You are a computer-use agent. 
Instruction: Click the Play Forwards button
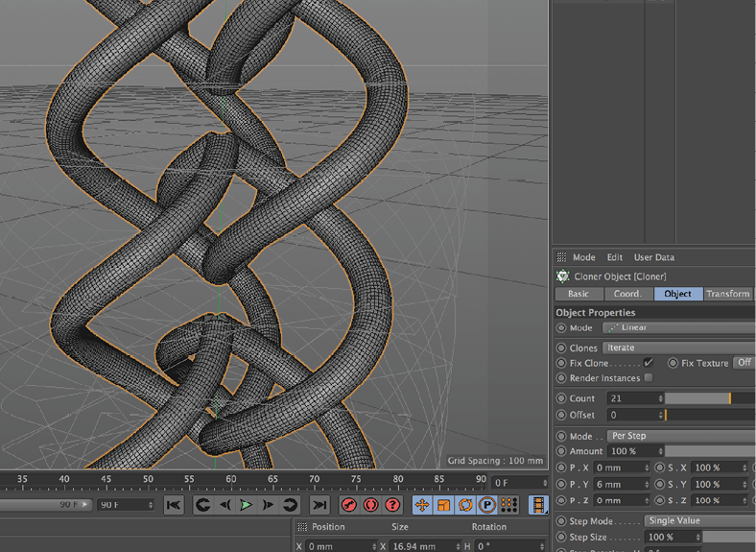246,505
